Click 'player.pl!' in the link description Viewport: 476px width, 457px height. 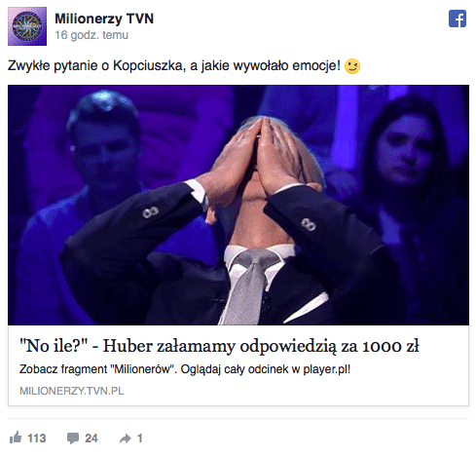click(x=327, y=369)
